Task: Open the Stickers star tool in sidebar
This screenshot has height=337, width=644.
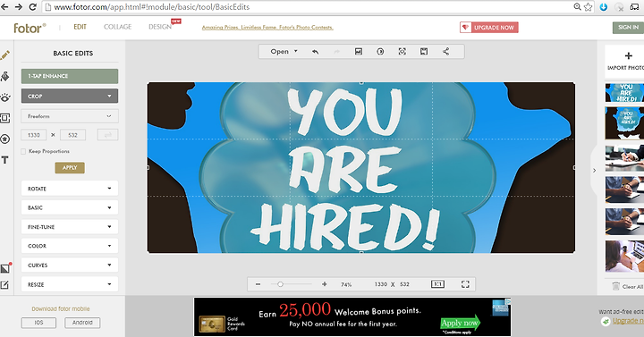Action: click(5, 139)
